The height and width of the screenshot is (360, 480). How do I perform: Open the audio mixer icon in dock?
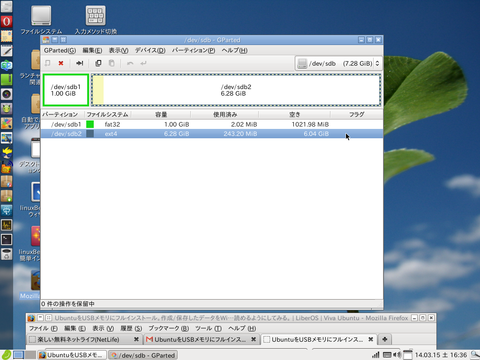[6, 225]
